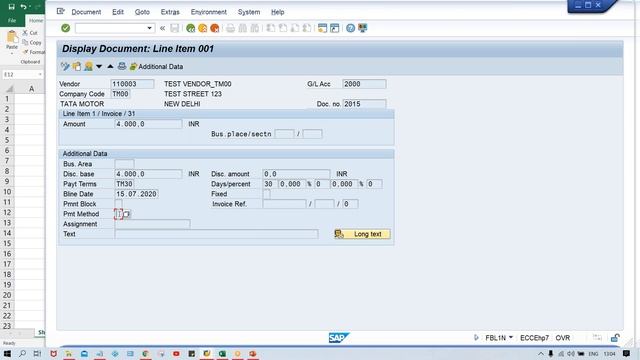Expand status bar triangle arrow icon

click(476, 338)
